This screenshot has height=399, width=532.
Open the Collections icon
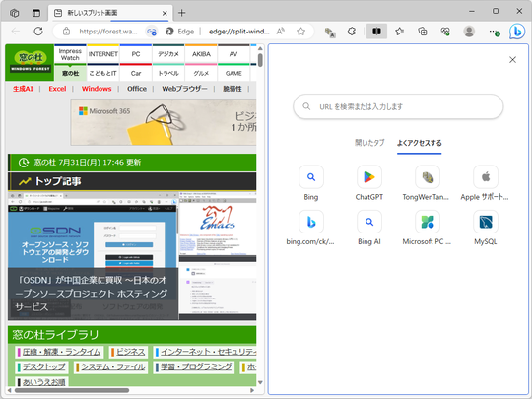(423, 32)
